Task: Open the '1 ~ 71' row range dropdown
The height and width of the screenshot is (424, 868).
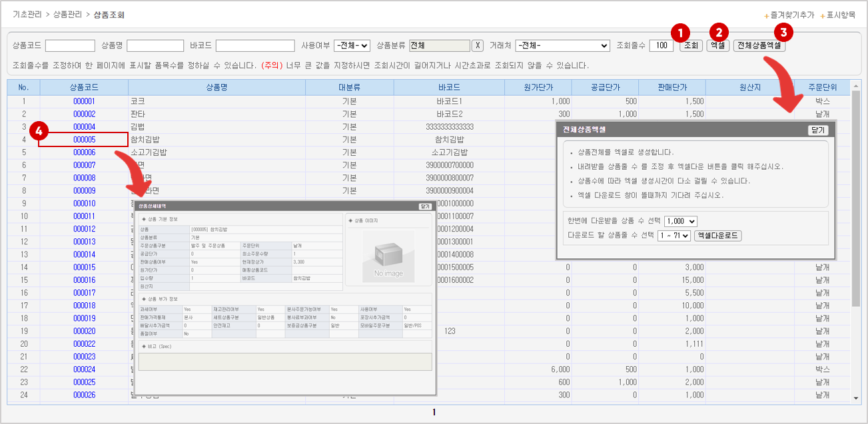Action: tap(673, 236)
